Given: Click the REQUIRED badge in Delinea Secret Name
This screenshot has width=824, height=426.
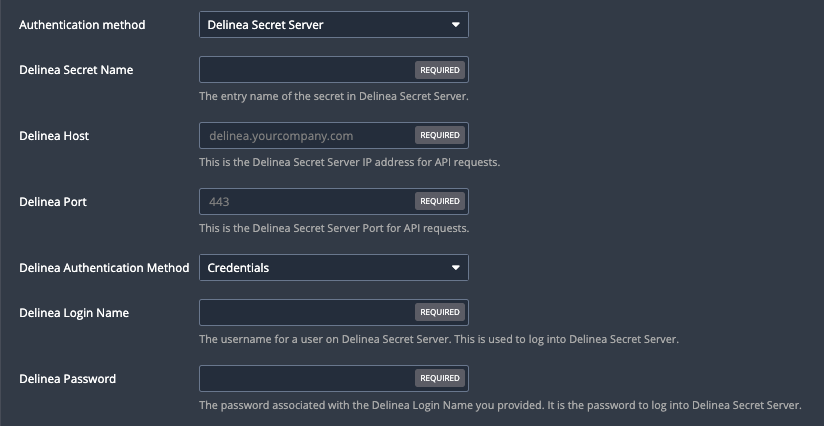Looking at the screenshot, I should tap(440, 70).
